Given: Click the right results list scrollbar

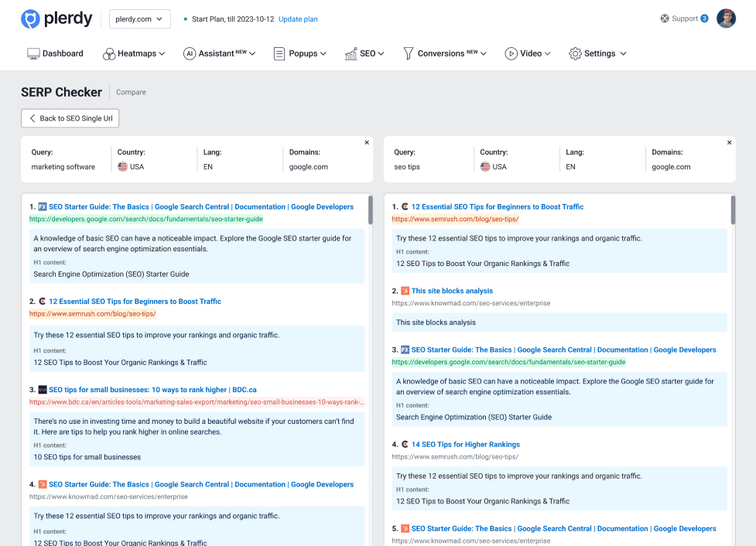Looking at the screenshot, I should point(733,210).
